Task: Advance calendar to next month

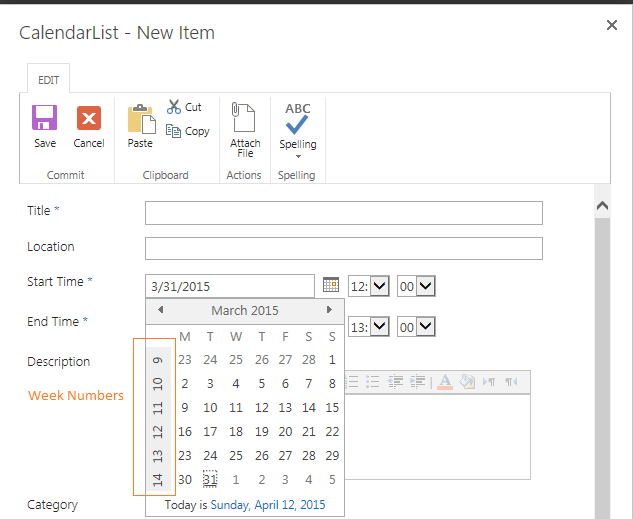Action: [x=329, y=310]
